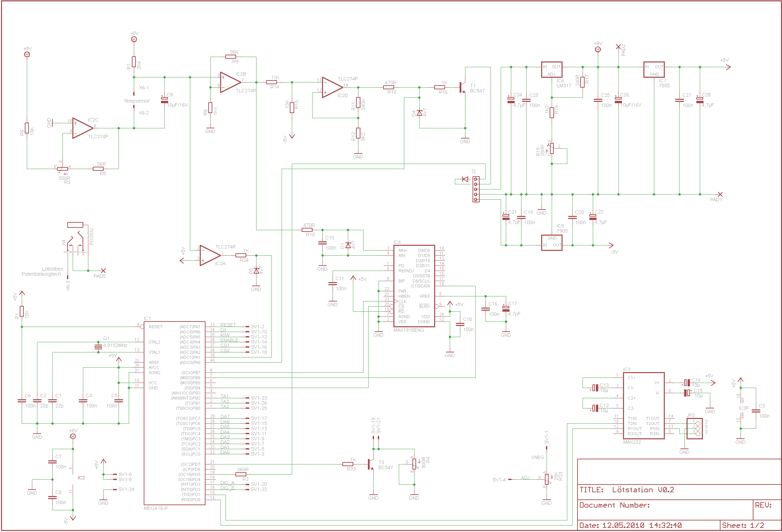782x532 pixels.
Task: Select the R4 500R trimmer symbol
Action: tap(414, 464)
